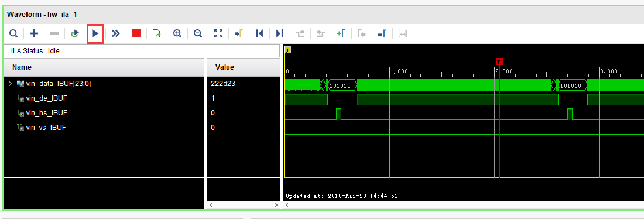Zoom in on the waveform
This screenshot has height=219, width=644.
[x=177, y=34]
